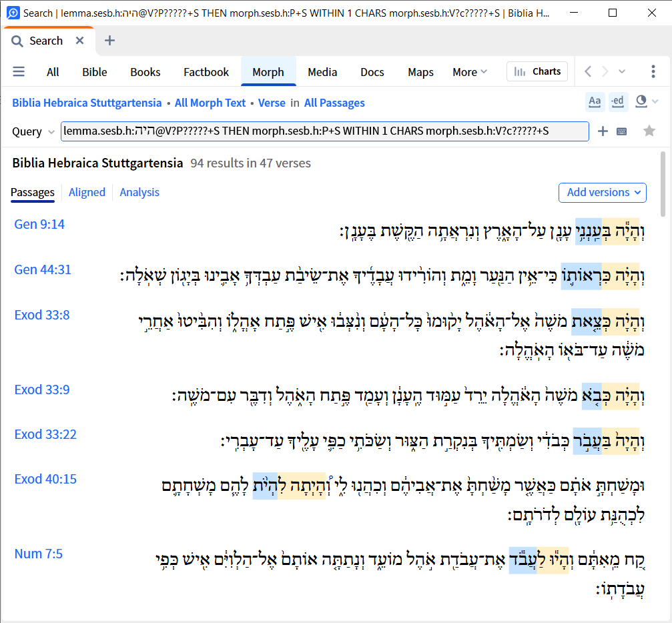
Task: Toggle Match case Aa option
Action: pos(595,102)
